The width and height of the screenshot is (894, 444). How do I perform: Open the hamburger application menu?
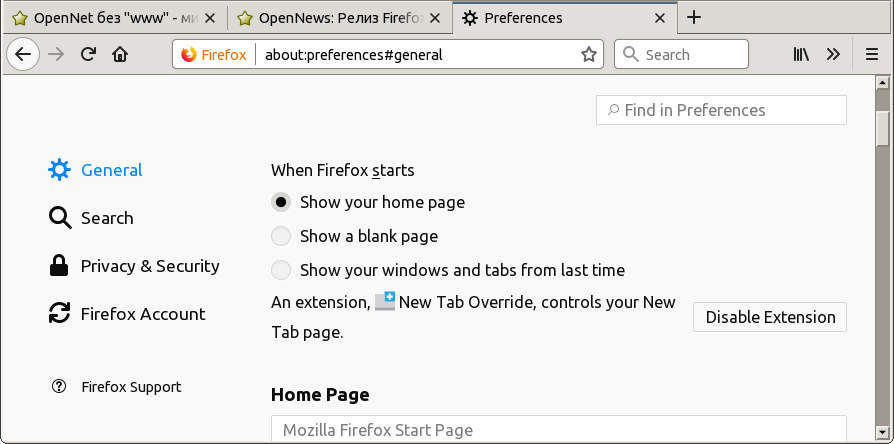point(872,55)
